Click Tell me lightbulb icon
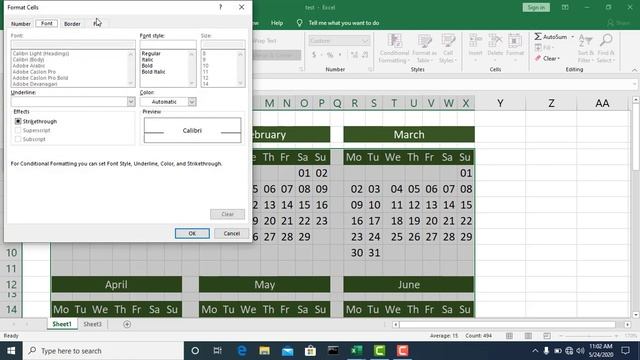This screenshot has width=640, height=360. point(300,23)
